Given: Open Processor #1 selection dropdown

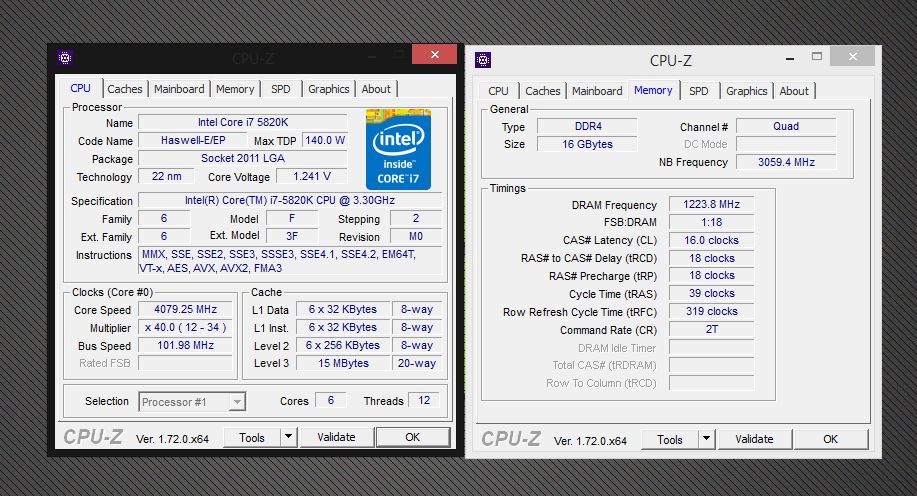Looking at the screenshot, I should (x=192, y=402).
